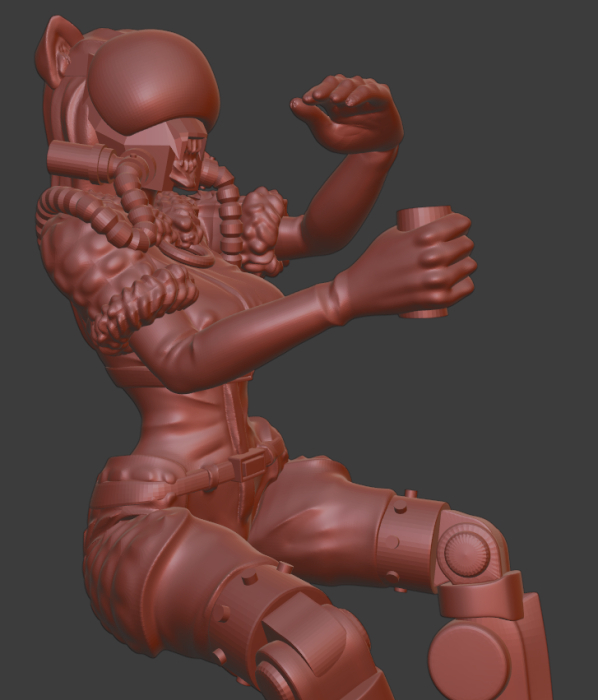
Task: Select the ribbed circular knee joint disc
Action: (x=467, y=550)
